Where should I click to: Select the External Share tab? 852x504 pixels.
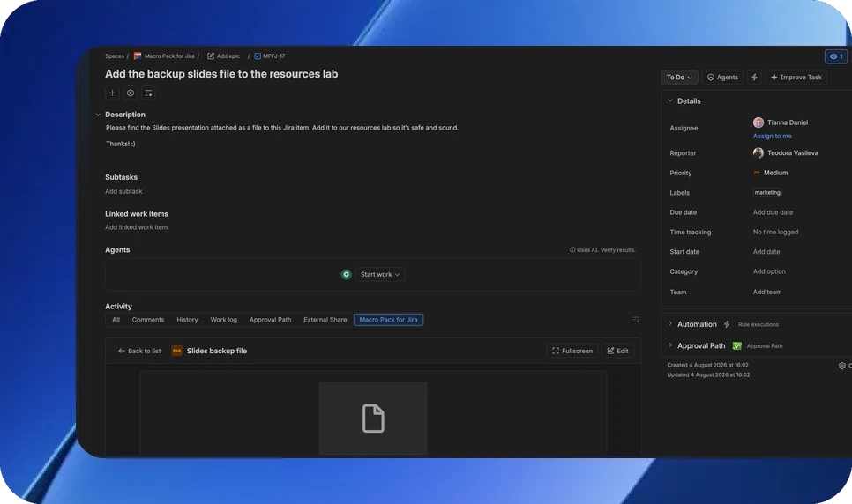325,320
